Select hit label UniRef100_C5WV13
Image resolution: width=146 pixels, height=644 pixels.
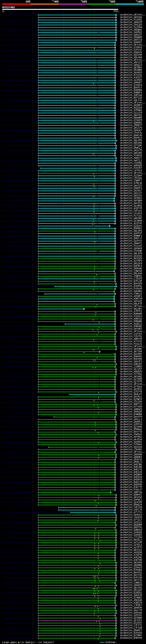pyautogui.click(x=131, y=294)
